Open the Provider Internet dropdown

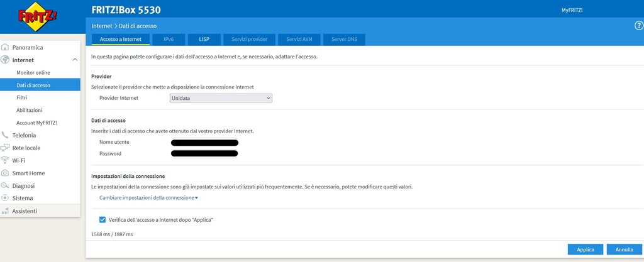click(x=221, y=98)
